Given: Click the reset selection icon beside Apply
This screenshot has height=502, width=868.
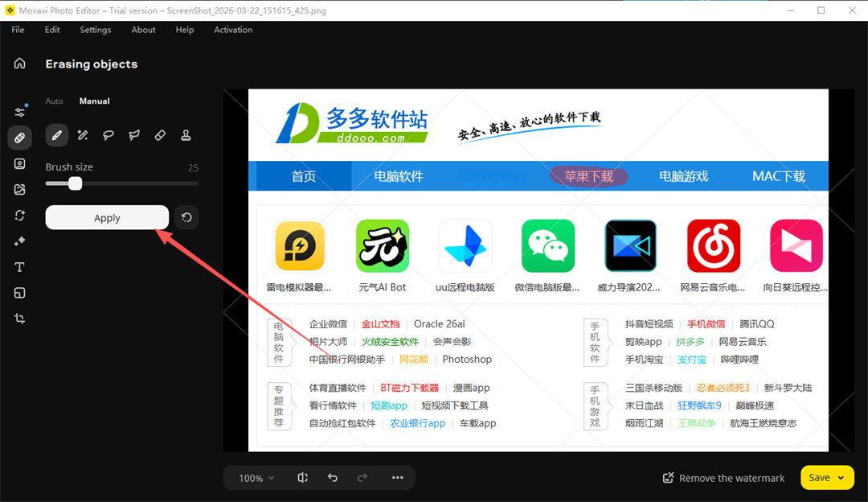Looking at the screenshot, I should [186, 217].
